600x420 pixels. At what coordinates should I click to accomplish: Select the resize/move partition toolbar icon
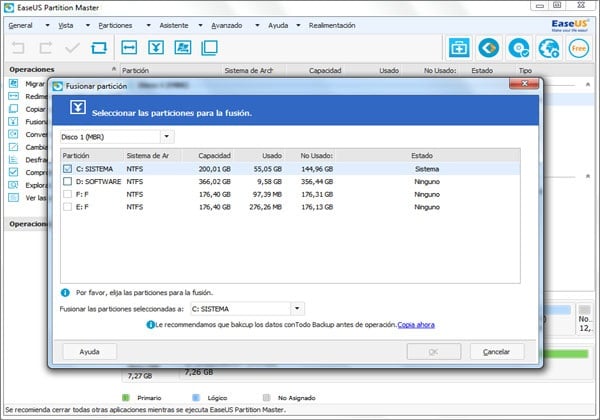click(x=129, y=48)
